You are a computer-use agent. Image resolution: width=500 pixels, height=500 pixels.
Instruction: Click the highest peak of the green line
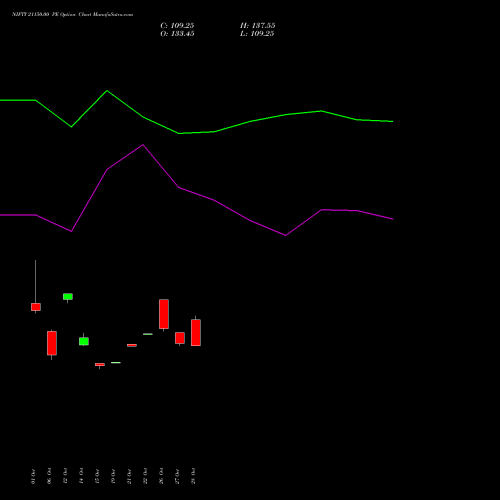[107, 91]
